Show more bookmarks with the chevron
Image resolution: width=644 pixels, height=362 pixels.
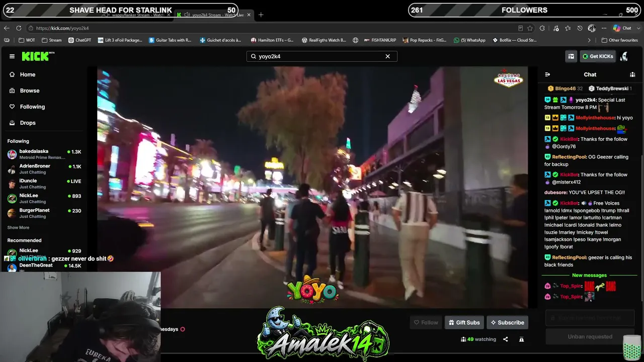[x=589, y=40]
